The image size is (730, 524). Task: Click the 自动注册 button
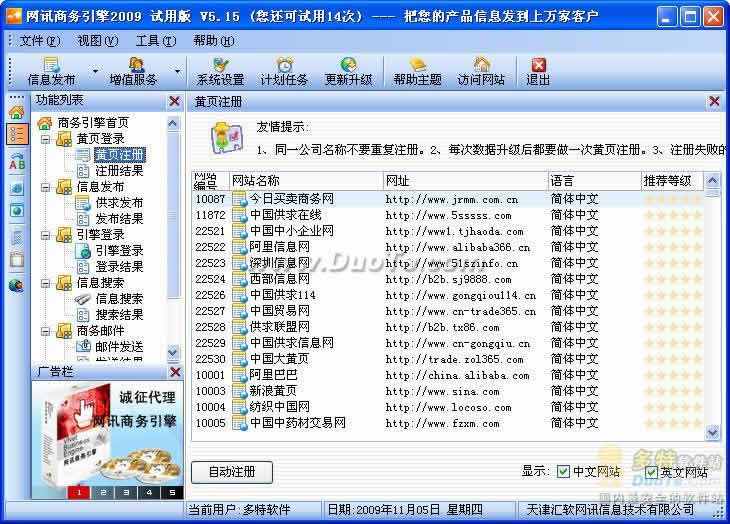[232, 472]
